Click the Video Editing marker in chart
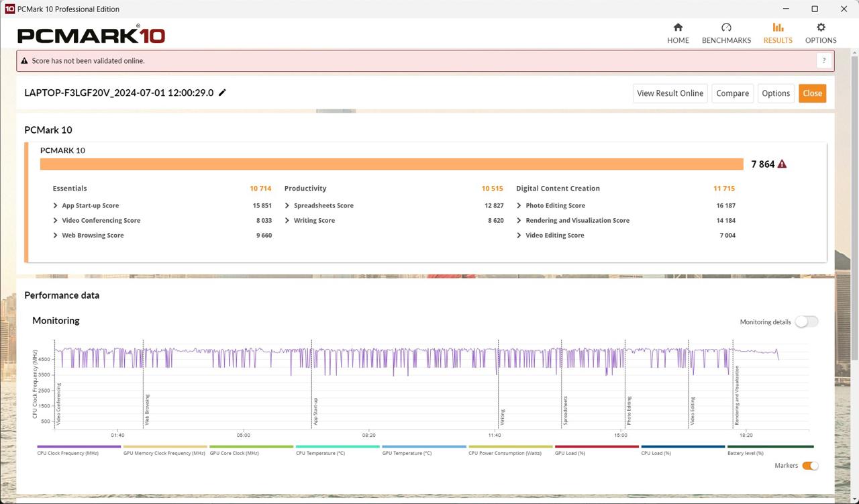 click(x=693, y=411)
